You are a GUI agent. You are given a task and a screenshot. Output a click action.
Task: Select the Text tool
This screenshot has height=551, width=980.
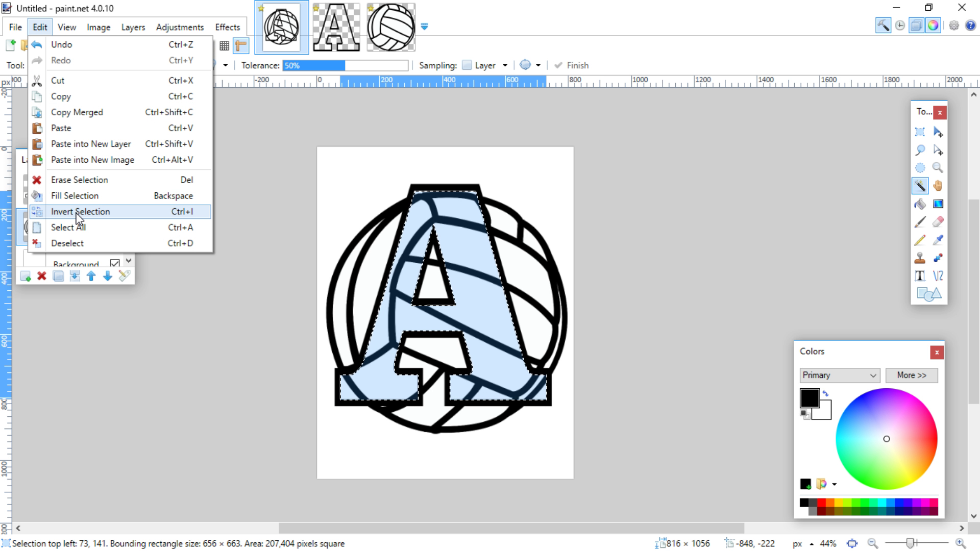920,276
